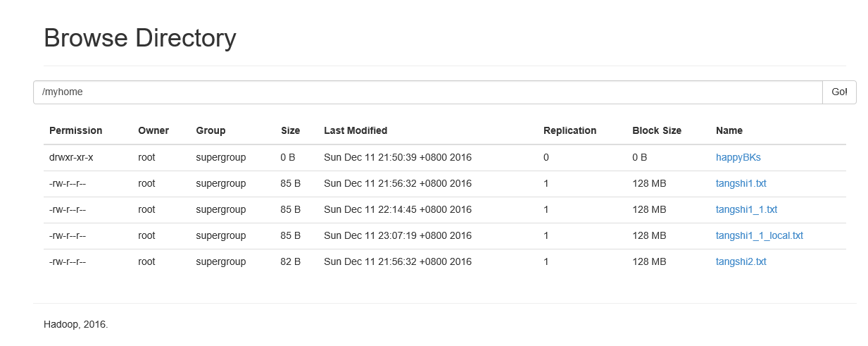Click the Permission column header
868x346 pixels.
(75, 130)
